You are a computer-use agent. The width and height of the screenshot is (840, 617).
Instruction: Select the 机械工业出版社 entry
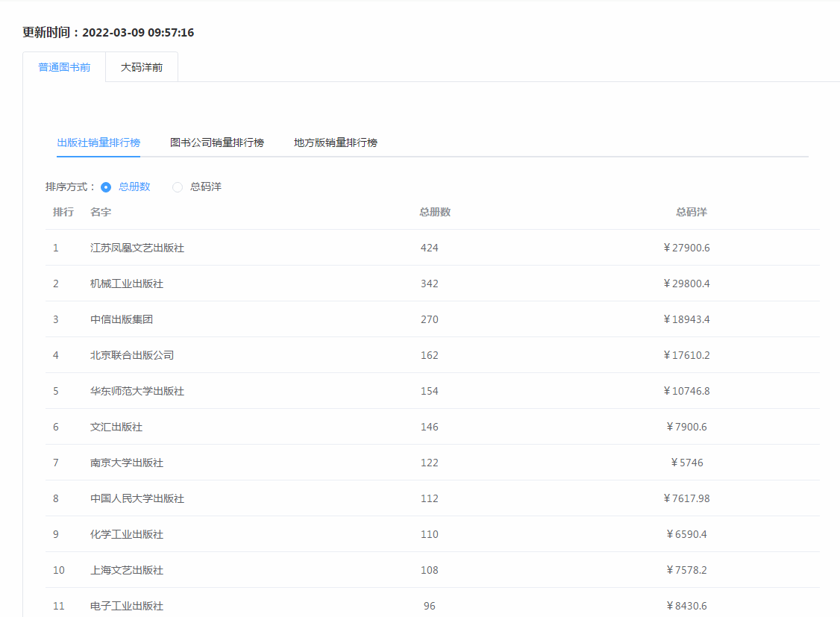127,284
